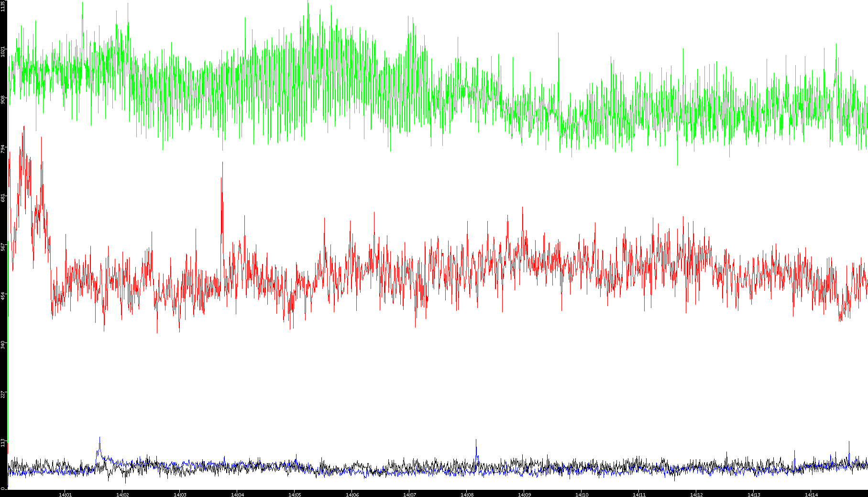Viewport: 868px width, 497px height.
Task: Select the 681 Y-axis label
Action: tap(3, 198)
